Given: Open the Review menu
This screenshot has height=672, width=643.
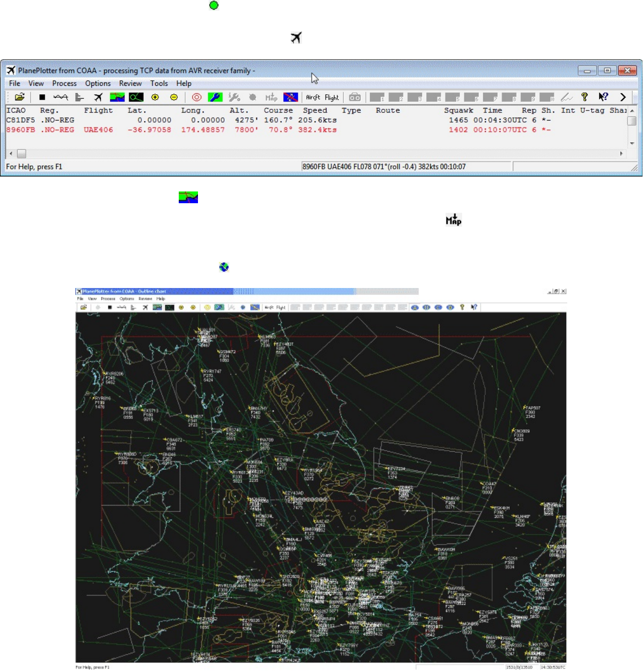Looking at the screenshot, I should coord(131,83).
